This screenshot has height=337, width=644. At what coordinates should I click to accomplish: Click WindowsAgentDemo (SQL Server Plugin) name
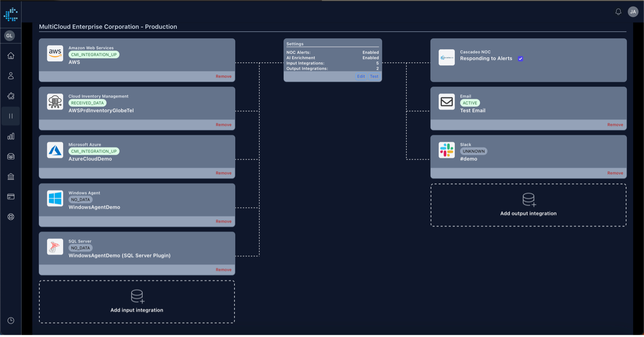pyautogui.click(x=119, y=255)
